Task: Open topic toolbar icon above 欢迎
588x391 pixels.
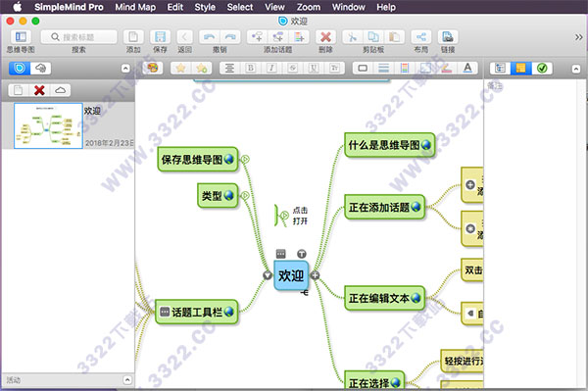Action: 281,254
